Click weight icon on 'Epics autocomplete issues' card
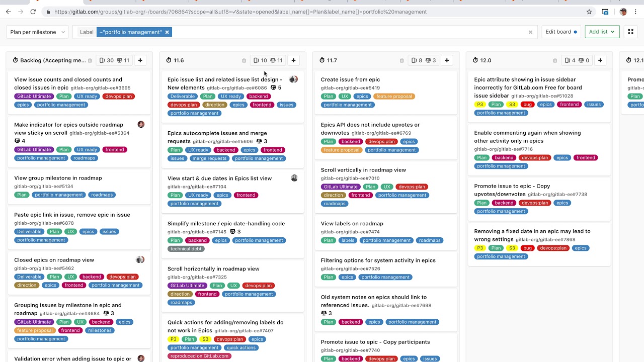The height and width of the screenshot is (362, 644). 259,141
